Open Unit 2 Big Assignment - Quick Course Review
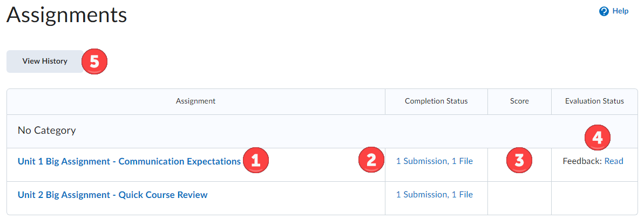 coord(112,195)
